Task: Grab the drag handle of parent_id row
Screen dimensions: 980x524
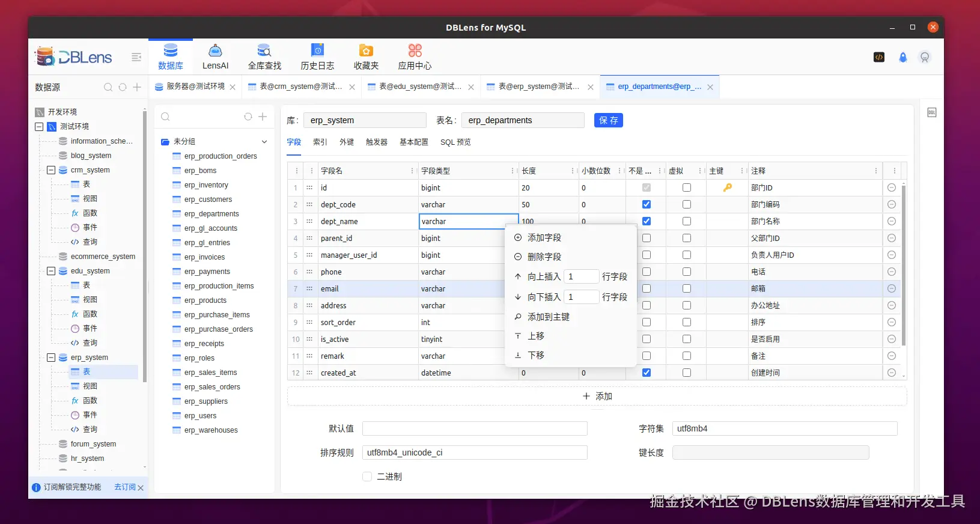Action: click(x=309, y=238)
